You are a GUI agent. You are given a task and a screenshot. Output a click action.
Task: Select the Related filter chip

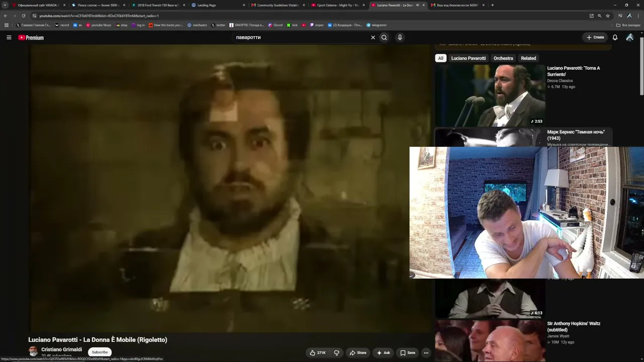tap(528, 58)
